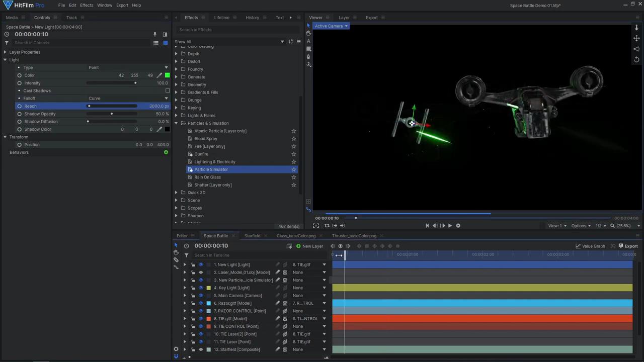
Task: Click the Export button in the timeline
Action: (628, 246)
